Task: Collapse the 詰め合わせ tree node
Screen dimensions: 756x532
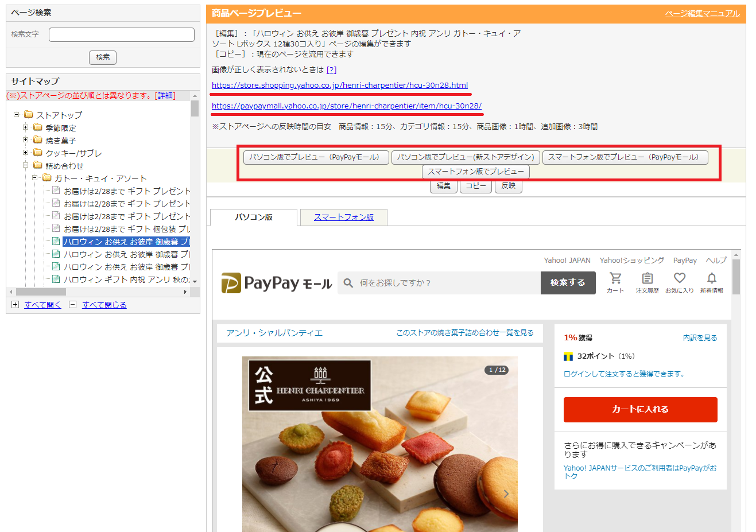Action: click(x=25, y=165)
